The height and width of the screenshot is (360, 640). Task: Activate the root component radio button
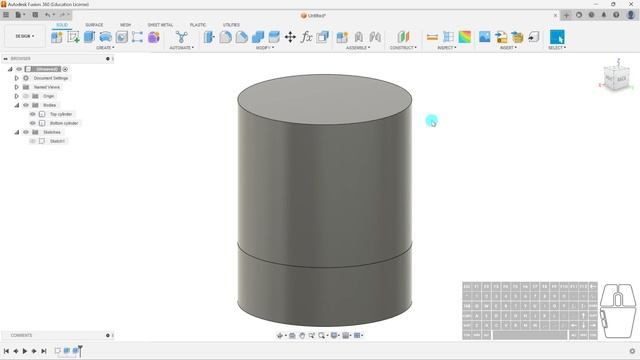(x=65, y=69)
